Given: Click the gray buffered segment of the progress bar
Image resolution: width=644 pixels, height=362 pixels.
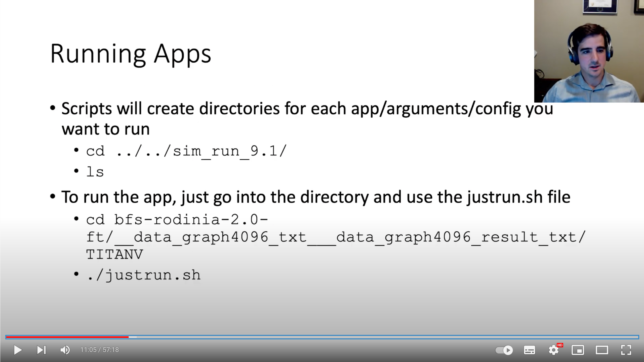Looking at the screenshot, I should click(133, 337).
